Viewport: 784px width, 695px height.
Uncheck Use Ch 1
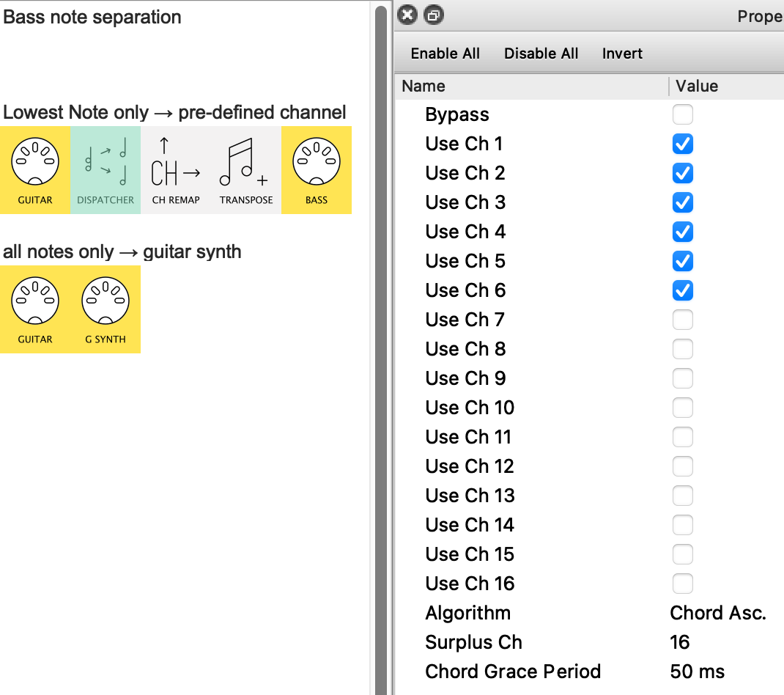[682, 144]
